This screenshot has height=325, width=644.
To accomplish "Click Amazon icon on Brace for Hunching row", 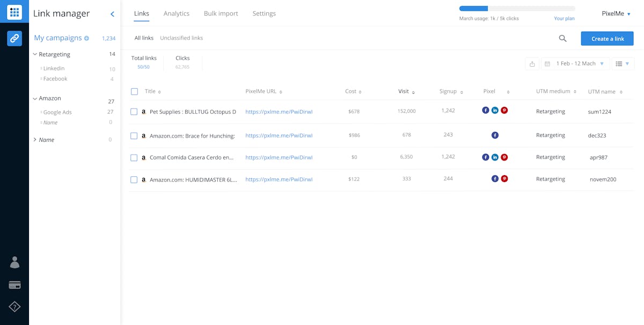I will point(144,136).
